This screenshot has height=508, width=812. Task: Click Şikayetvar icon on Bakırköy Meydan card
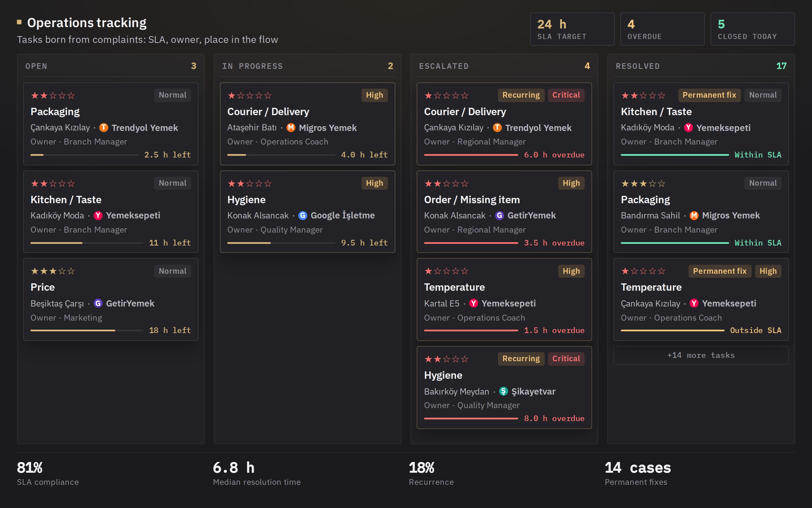pyautogui.click(x=503, y=391)
